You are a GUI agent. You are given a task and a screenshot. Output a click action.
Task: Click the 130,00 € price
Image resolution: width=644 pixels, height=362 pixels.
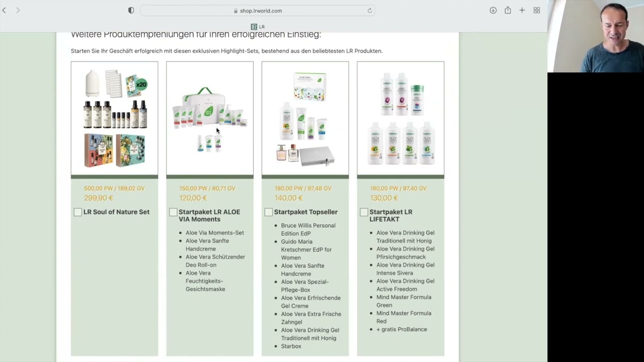coord(384,198)
